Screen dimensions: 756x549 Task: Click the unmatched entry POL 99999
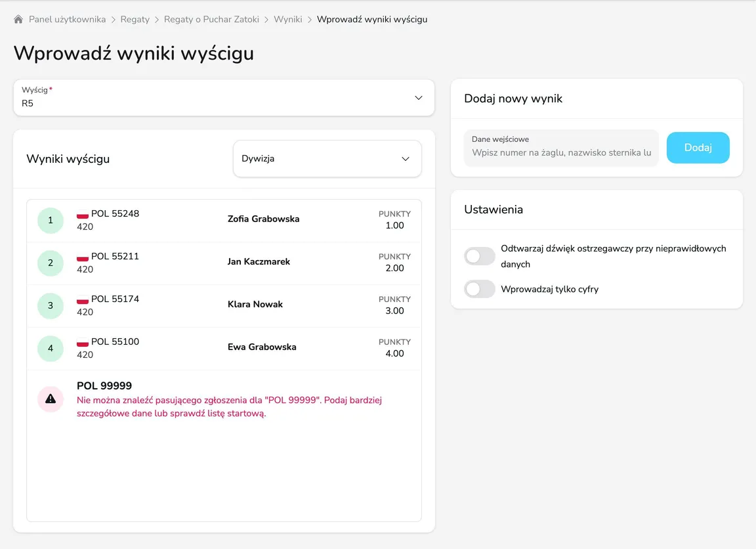104,386
